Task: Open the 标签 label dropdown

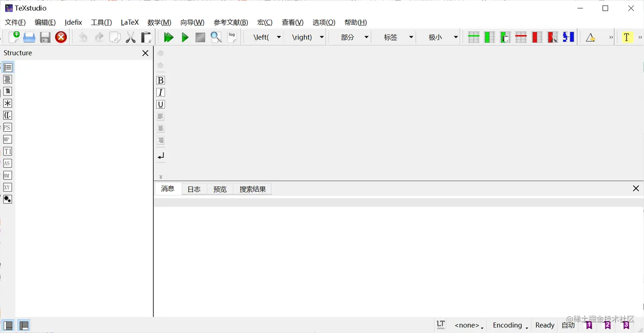Action: click(411, 37)
